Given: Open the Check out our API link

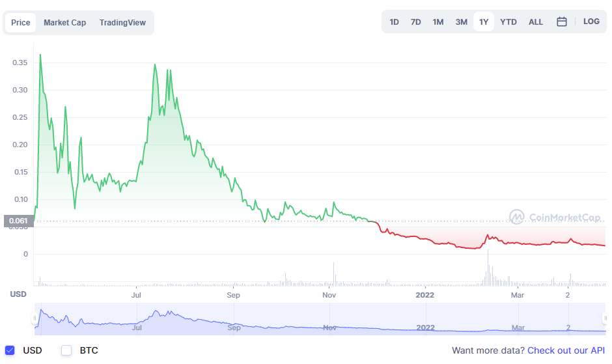Looking at the screenshot, I should [x=566, y=350].
